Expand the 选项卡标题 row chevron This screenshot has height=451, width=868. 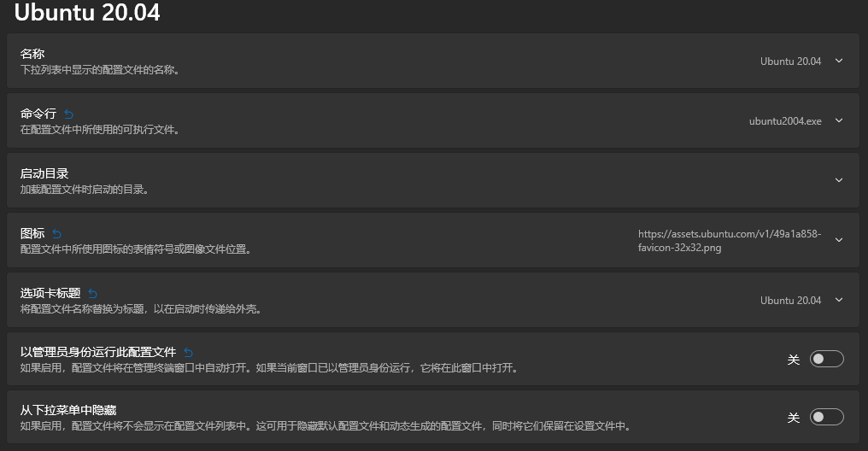(839, 300)
